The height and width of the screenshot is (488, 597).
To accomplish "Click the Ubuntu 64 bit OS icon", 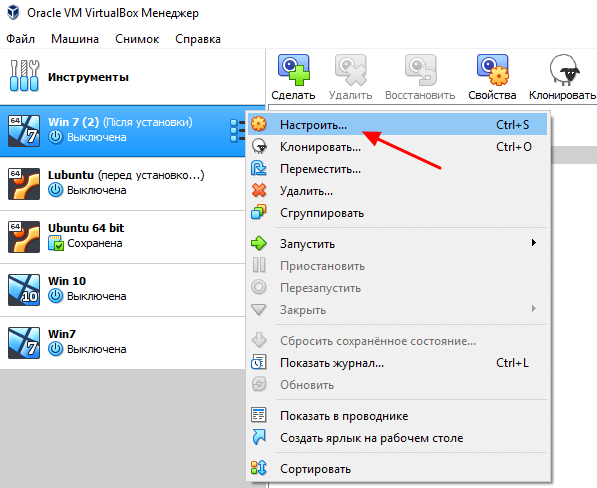I will [x=24, y=237].
